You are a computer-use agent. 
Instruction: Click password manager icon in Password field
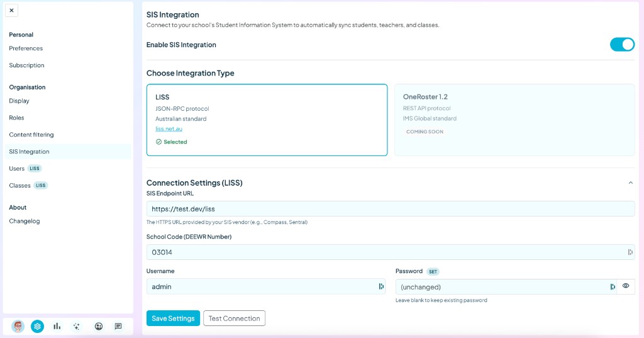click(x=613, y=286)
